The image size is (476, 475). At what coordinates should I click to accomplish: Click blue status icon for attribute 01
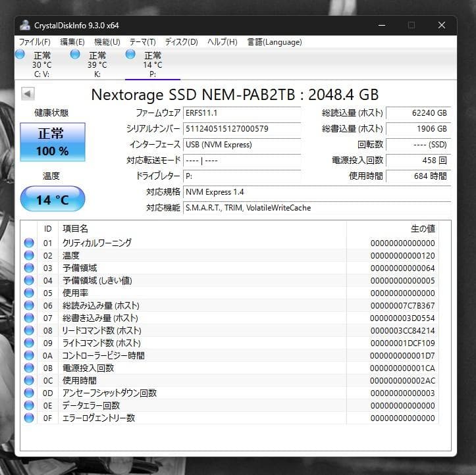[29, 243]
